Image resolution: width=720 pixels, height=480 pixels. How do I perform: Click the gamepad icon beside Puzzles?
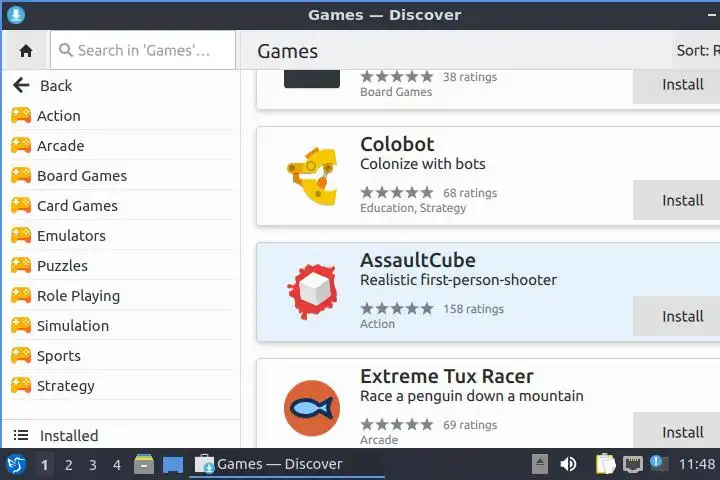click(x=21, y=265)
